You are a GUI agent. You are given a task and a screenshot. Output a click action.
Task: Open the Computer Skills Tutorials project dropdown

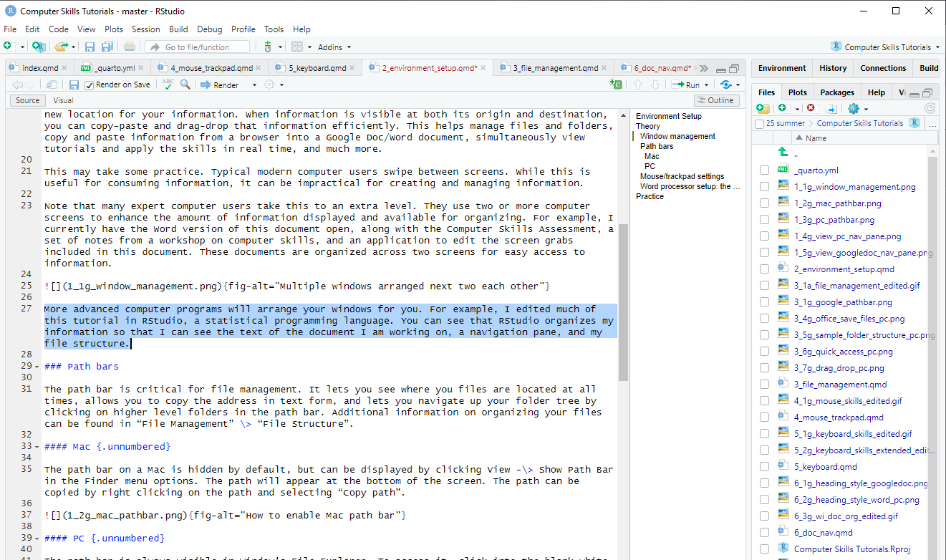tap(886, 47)
